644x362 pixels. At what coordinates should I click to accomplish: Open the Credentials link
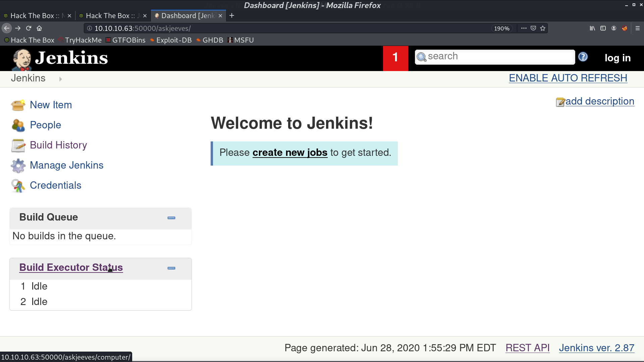[56, 185]
